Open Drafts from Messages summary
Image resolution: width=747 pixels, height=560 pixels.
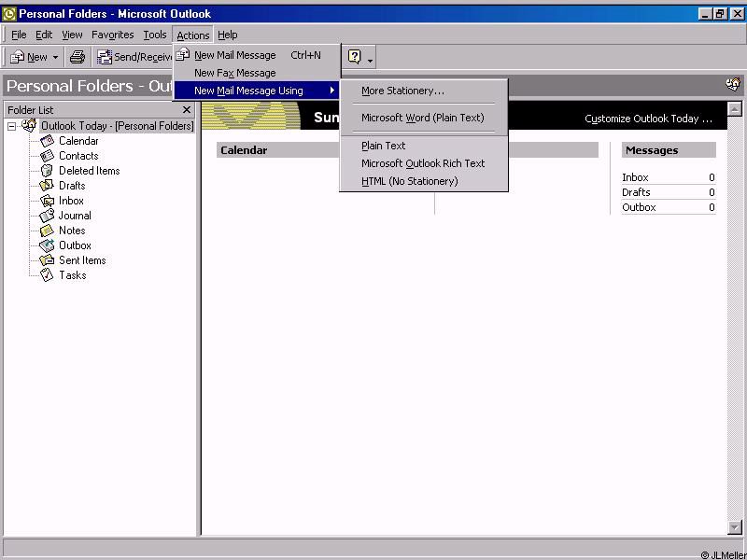[636, 192]
